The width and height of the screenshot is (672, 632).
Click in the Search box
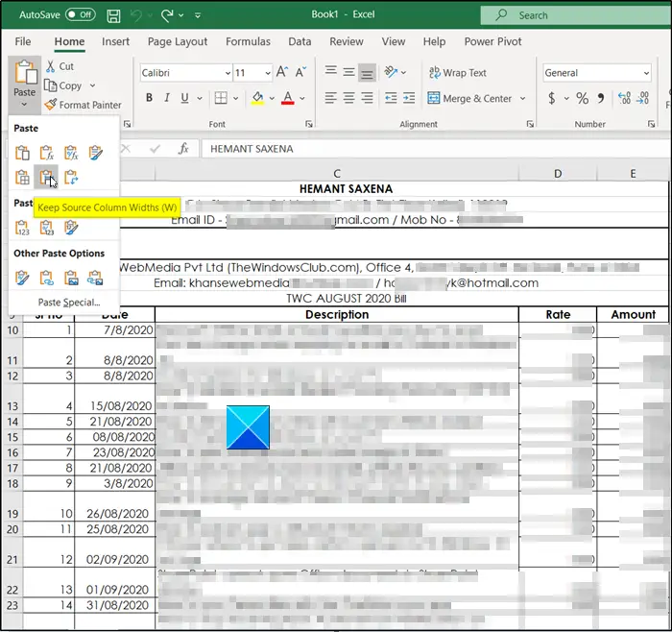[576, 15]
